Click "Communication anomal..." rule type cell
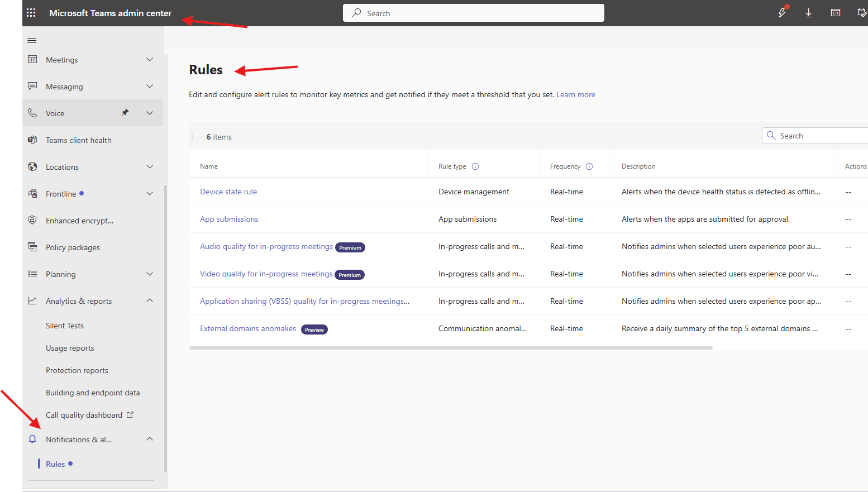 (x=483, y=328)
